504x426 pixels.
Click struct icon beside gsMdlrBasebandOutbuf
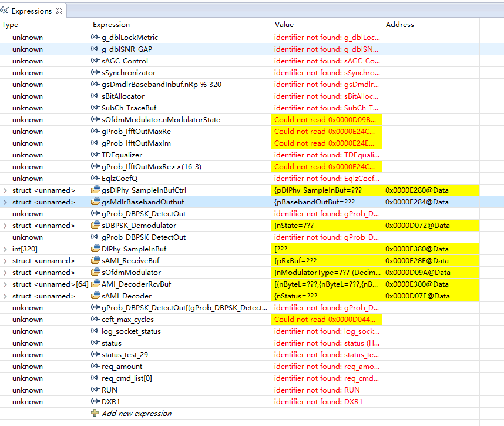pos(96,202)
